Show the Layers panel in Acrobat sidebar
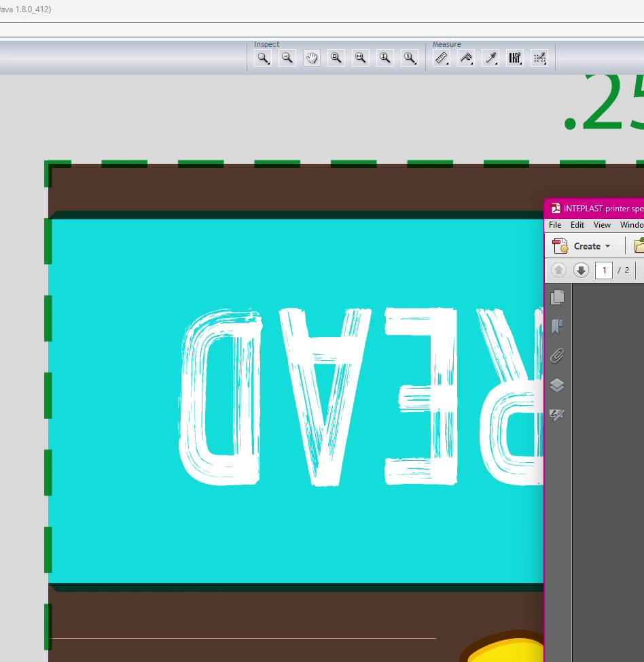This screenshot has width=644, height=662. pos(558,385)
